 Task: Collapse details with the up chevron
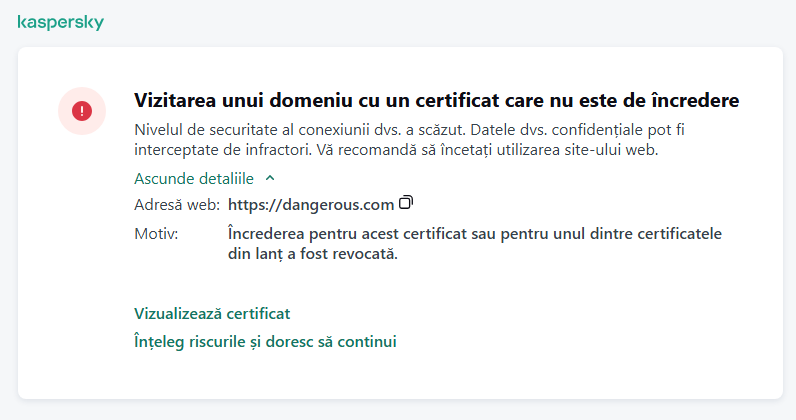pos(270,178)
